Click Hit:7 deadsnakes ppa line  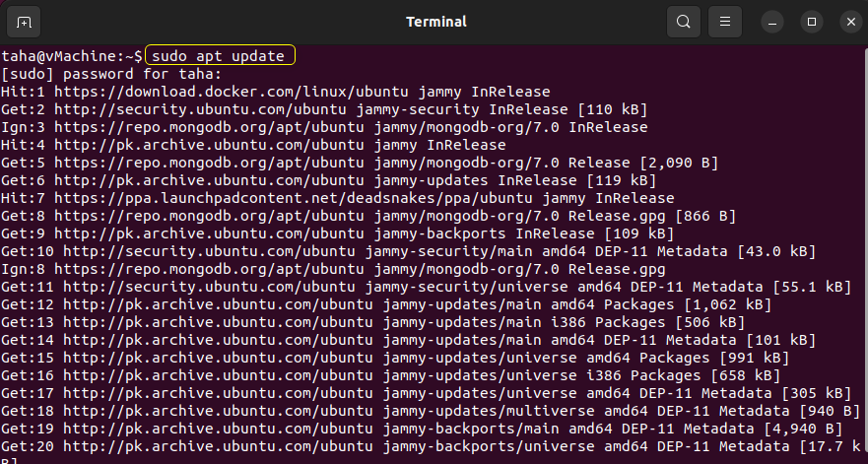(x=338, y=198)
